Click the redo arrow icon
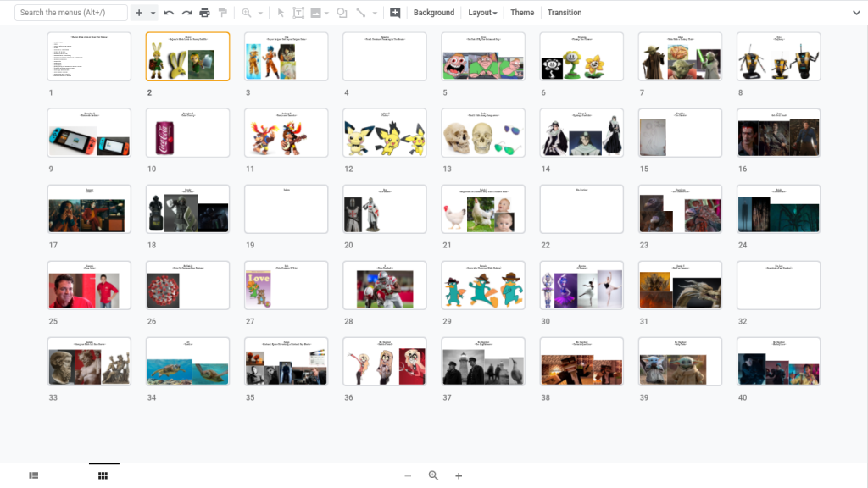Screen dimensions: 868x488 click(x=186, y=13)
